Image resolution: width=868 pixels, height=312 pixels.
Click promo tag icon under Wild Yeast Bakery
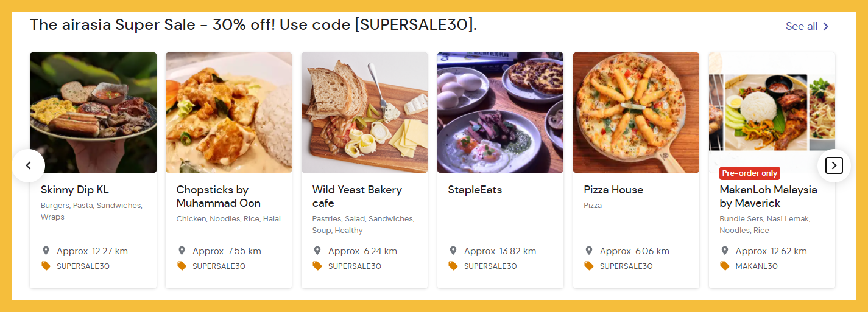click(317, 266)
